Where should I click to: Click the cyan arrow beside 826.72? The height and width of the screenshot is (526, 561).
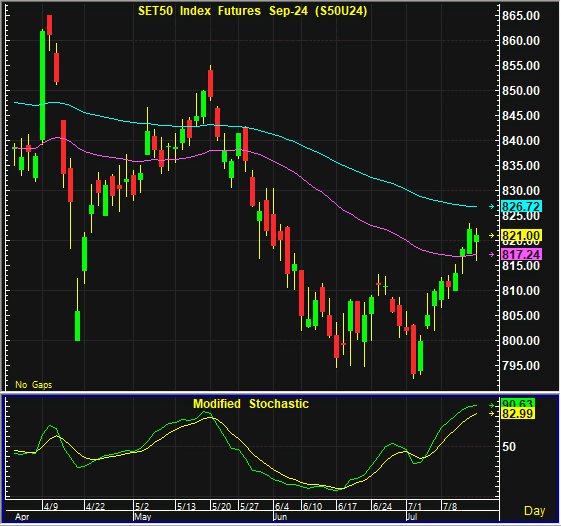pos(492,206)
